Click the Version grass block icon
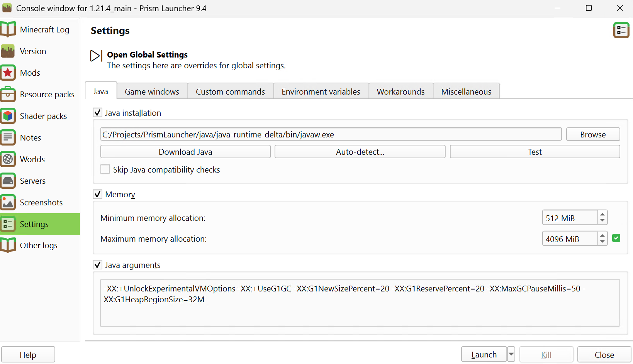Image resolution: width=633 pixels, height=364 pixels. click(x=8, y=51)
